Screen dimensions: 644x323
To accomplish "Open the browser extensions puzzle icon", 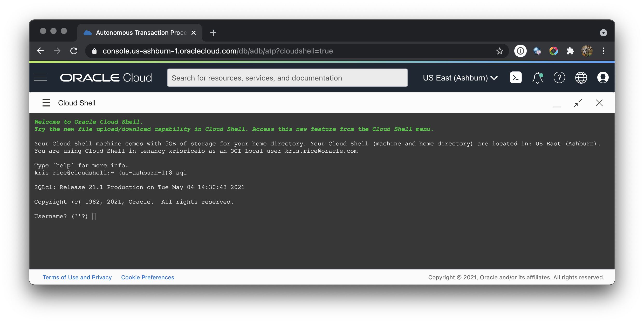I will click(570, 51).
